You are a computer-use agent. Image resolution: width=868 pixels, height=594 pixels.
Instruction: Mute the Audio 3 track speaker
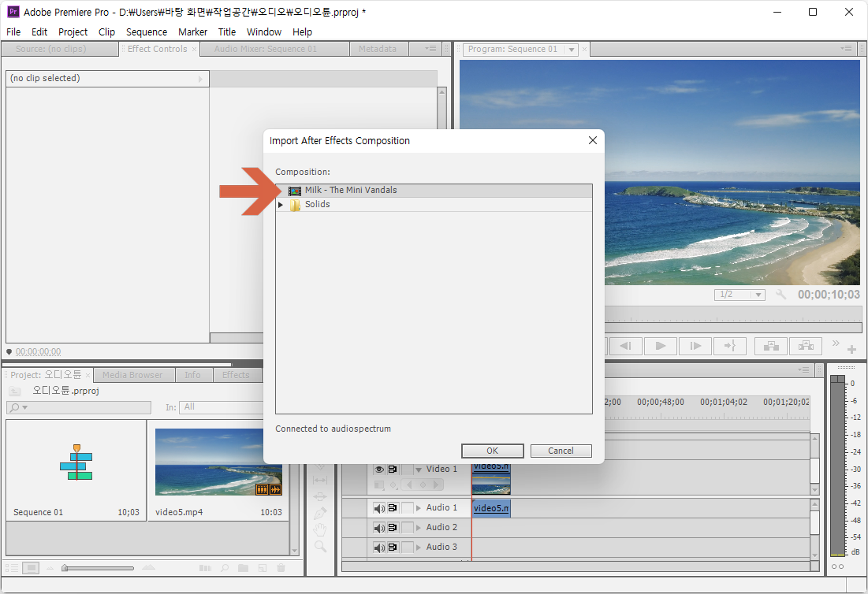pos(379,548)
